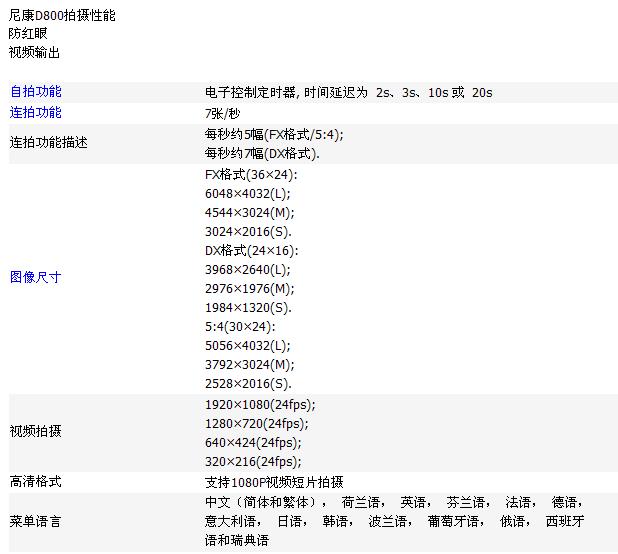
Task: Open the 自拍功能 link
Action: [x=35, y=91]
